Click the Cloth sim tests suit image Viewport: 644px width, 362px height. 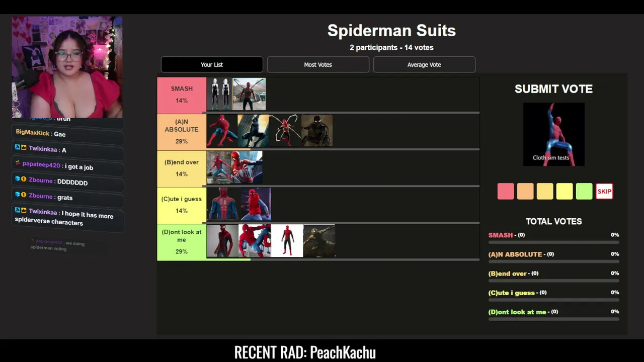[x=554, y=134]
